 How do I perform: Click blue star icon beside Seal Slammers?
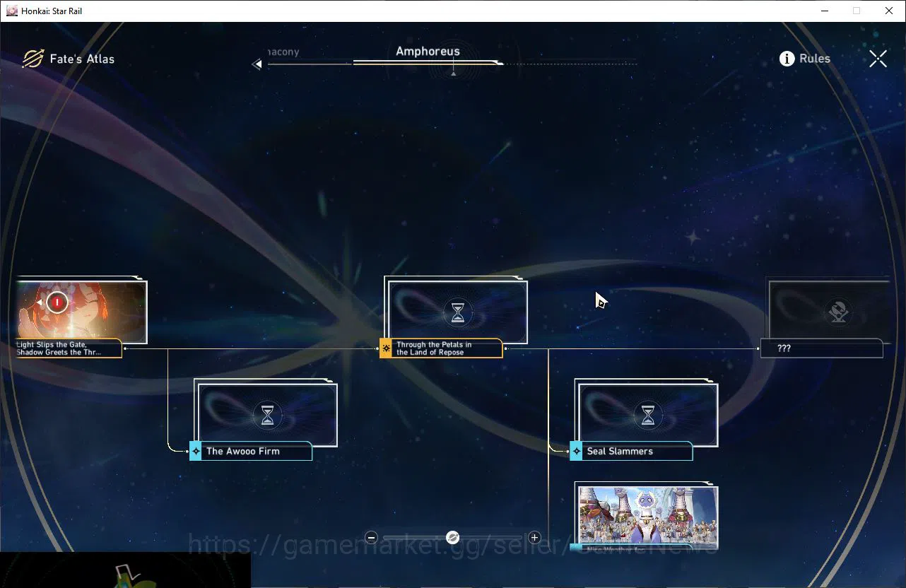coord(576,451)
